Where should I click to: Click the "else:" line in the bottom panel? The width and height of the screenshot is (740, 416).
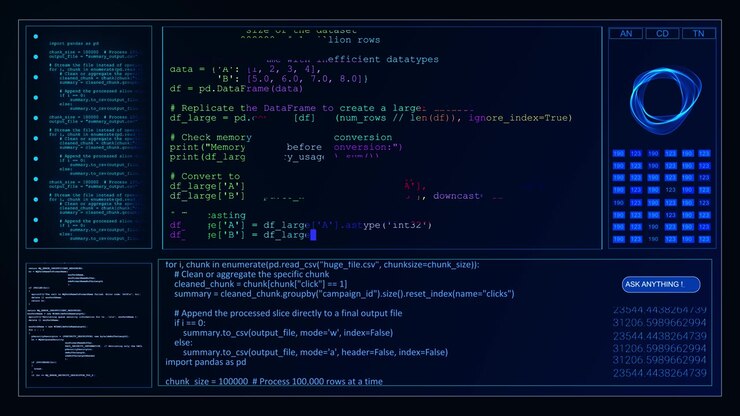click(183, 342)
